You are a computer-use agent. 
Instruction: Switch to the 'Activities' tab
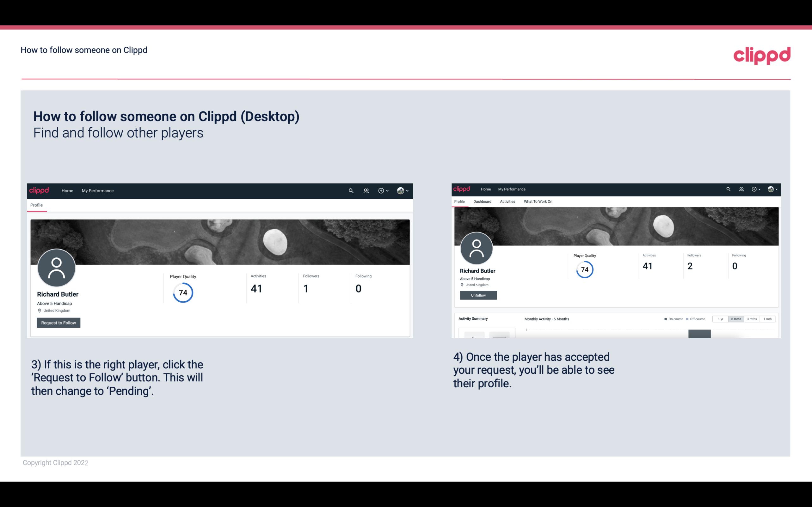click(507, 202)
